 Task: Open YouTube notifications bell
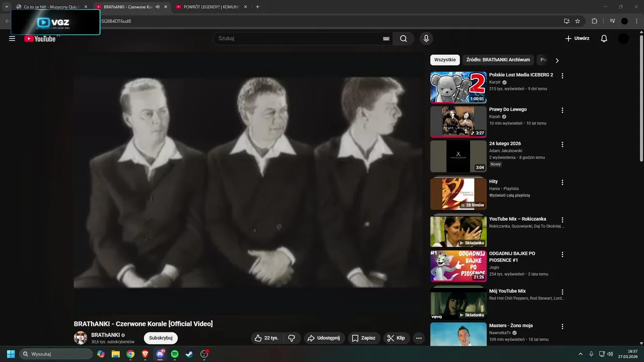tap(604, 39)
